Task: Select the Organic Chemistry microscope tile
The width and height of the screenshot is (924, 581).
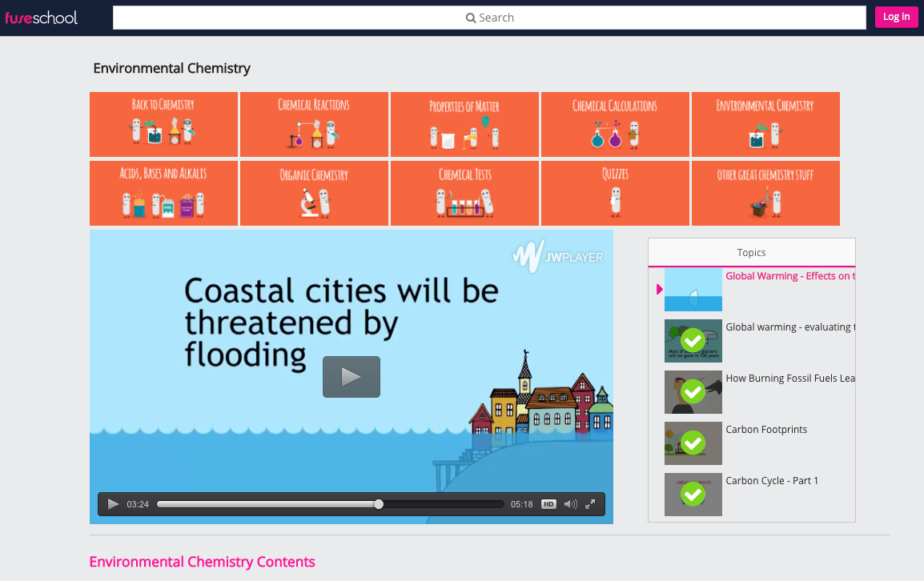Action: tap(313, 193)
